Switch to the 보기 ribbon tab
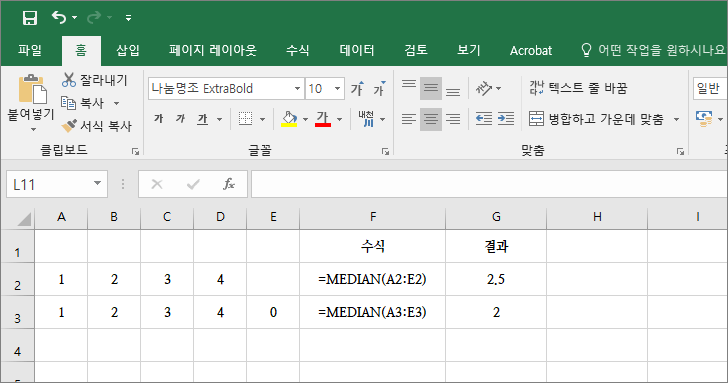 click(x=468, y=50)
